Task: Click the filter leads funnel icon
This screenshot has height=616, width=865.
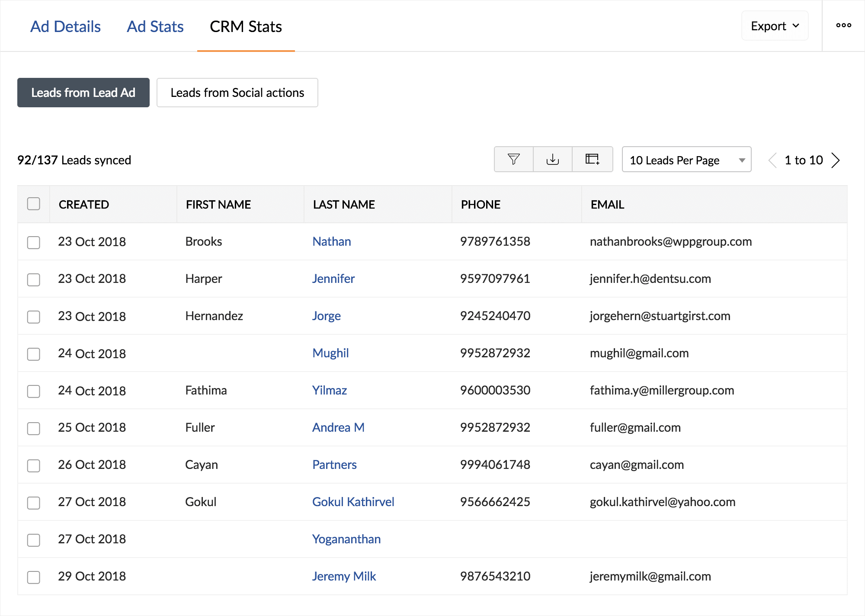Action: click(513, 160)
